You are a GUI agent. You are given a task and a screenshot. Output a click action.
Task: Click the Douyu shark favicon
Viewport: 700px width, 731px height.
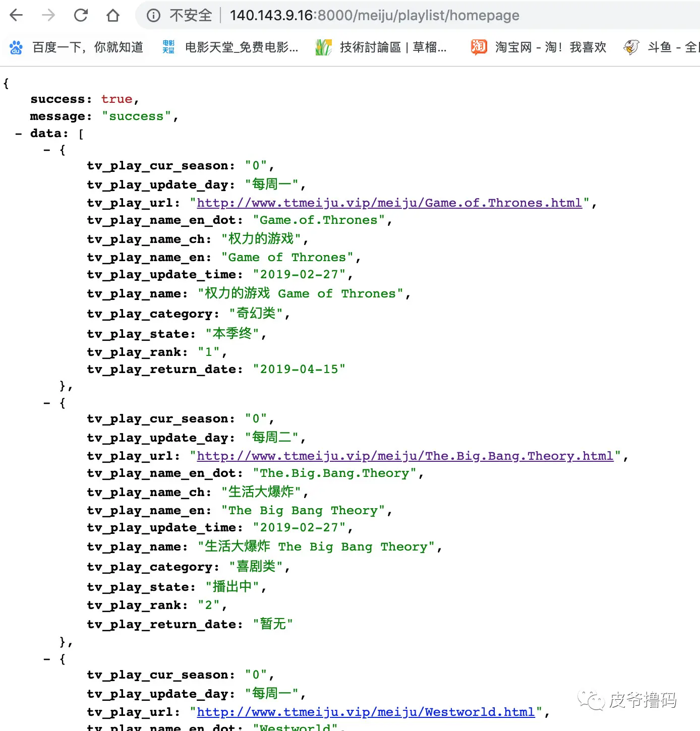click(631, 47)
